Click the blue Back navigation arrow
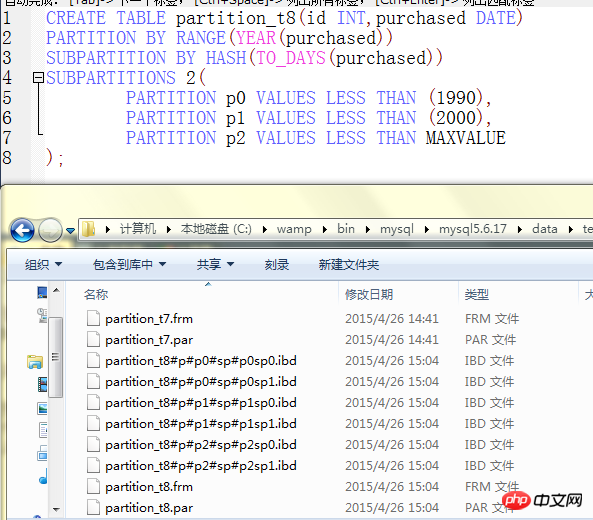Image resolution: width=593 pixels, height=520 pixels. click(x=22, y=230)
